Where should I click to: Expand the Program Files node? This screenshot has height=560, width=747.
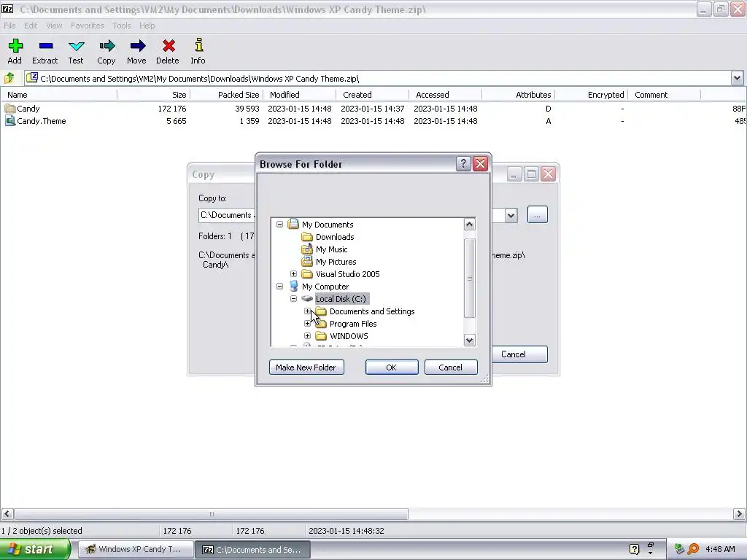[307, 323]
